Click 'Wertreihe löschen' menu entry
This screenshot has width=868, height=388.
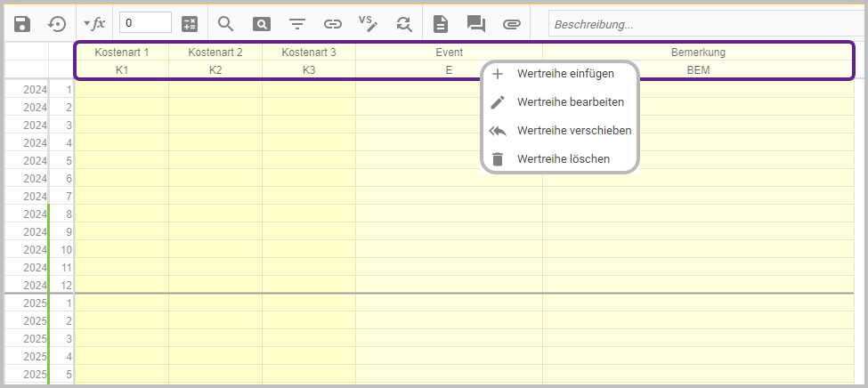[563, 159]
